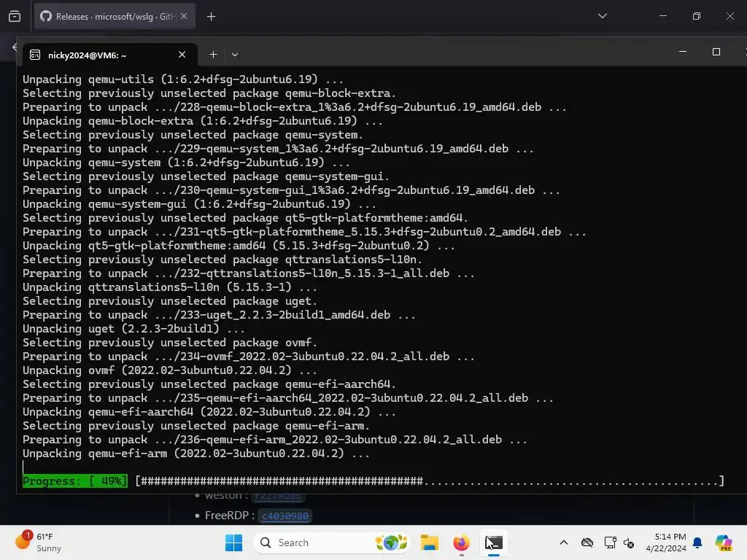Open the clock showing 5:14 PM
This screenshot has height=560, width=747.
click(665, 542)
